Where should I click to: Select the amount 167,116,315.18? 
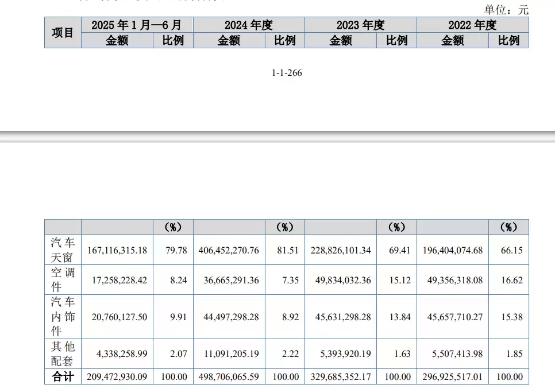pyautogui.click(x=117, y=250)
